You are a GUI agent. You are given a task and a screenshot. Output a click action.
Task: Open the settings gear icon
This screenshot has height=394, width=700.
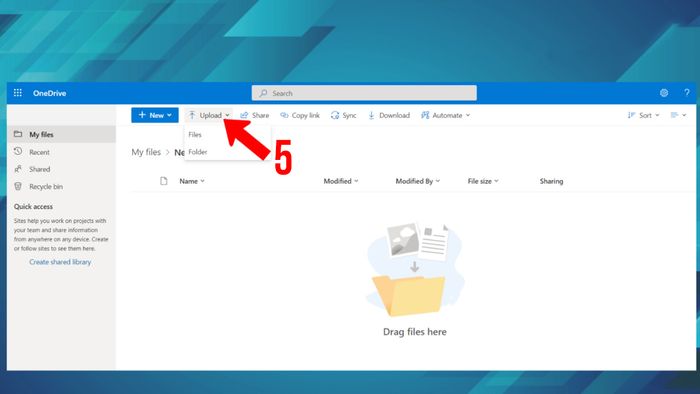click(x=664, y=93)
